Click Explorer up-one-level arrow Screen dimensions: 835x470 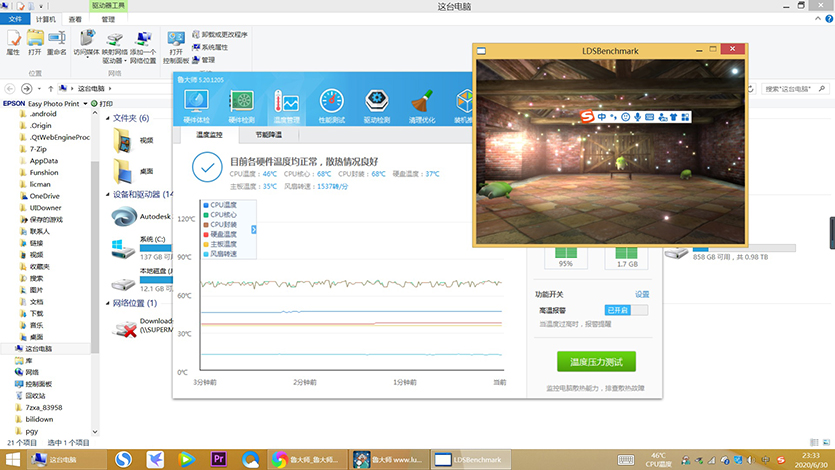pos(51,88)
